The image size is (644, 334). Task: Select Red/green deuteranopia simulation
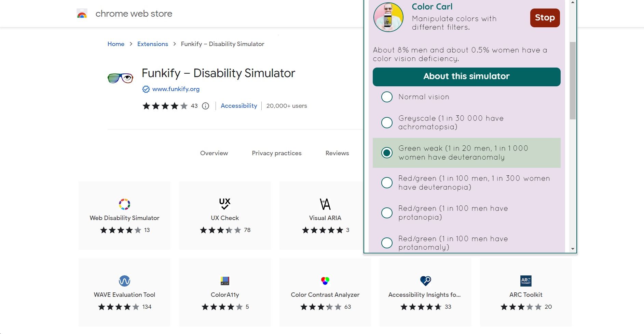[386, 183]
